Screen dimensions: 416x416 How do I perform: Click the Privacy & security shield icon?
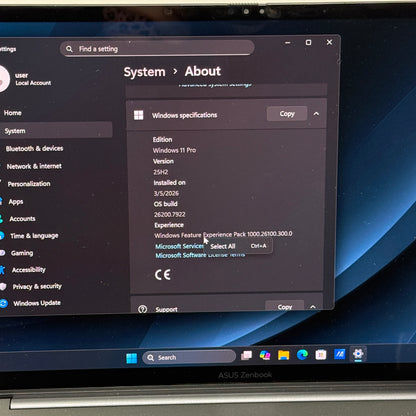[x=3, y=286]
